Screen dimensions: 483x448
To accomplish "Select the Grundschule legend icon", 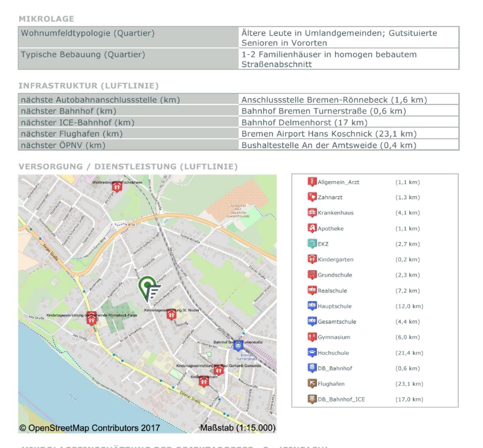I will [x=312, y=275].
